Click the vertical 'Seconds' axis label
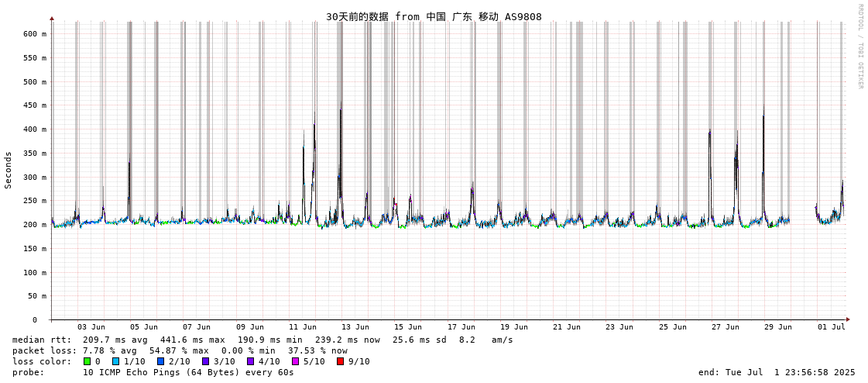Screen dimensions: 868x383 tap(9, 170)
